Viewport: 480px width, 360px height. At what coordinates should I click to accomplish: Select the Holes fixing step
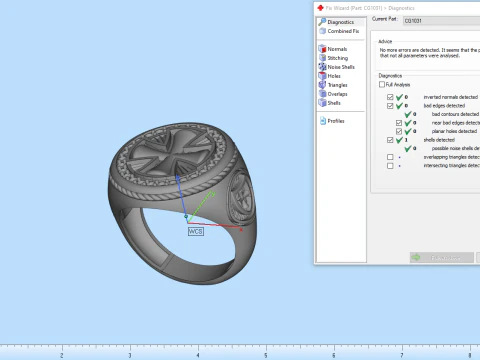[330, 76]
